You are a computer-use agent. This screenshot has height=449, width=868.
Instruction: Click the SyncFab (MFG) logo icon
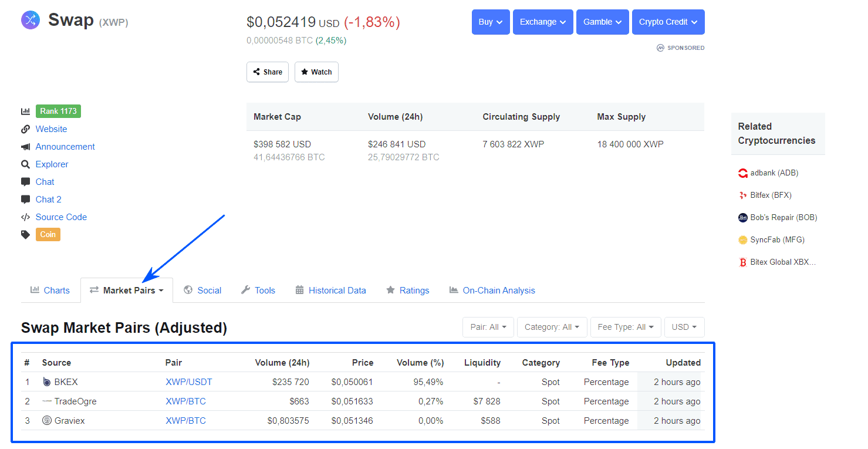pos(743,240)
